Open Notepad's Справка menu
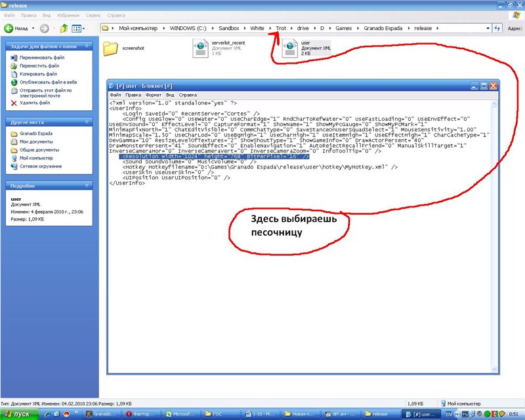Image resolution: width=525 pixels, height=420 pixels. (188, 94)
